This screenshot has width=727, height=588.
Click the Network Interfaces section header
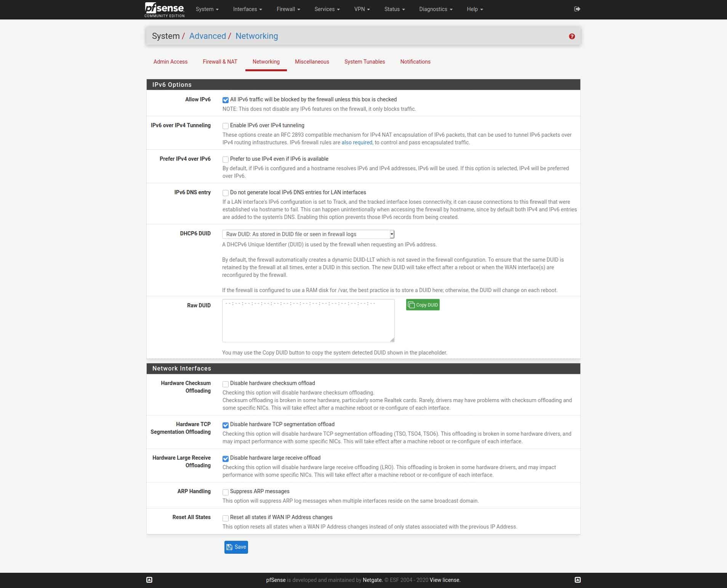363,368
